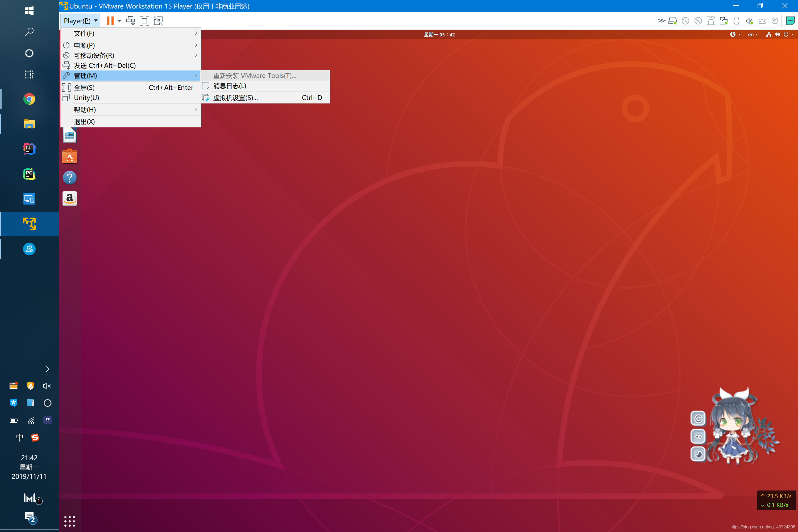This screenshot has width=798, height=532.
Task: Click 重新安装 VMware Tools(T)... submenu item
Action: point(265,76)
